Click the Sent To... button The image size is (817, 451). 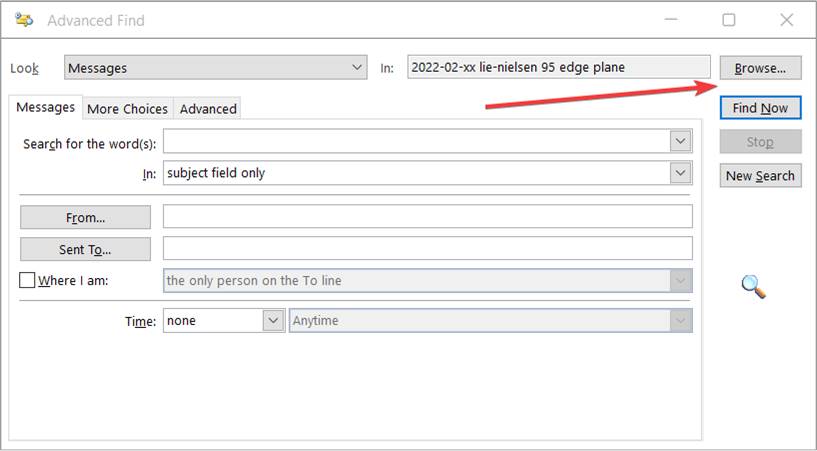(x=85, y=249)
